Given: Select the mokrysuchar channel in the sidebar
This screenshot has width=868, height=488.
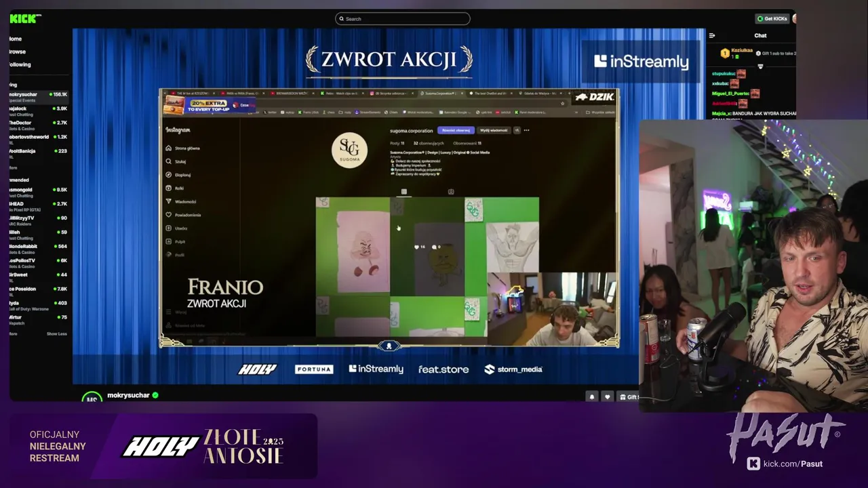Looking at the screenshot, I should tap(39, 97).
